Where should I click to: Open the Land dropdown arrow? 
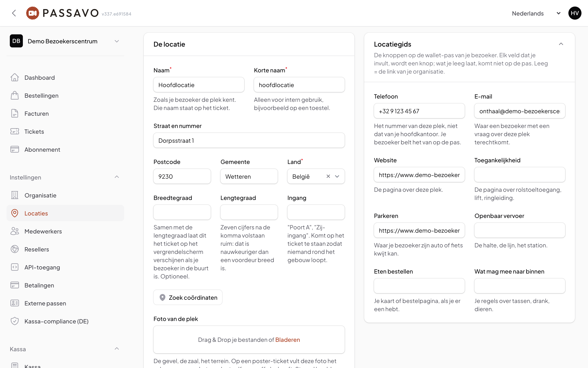pos(337,176)
